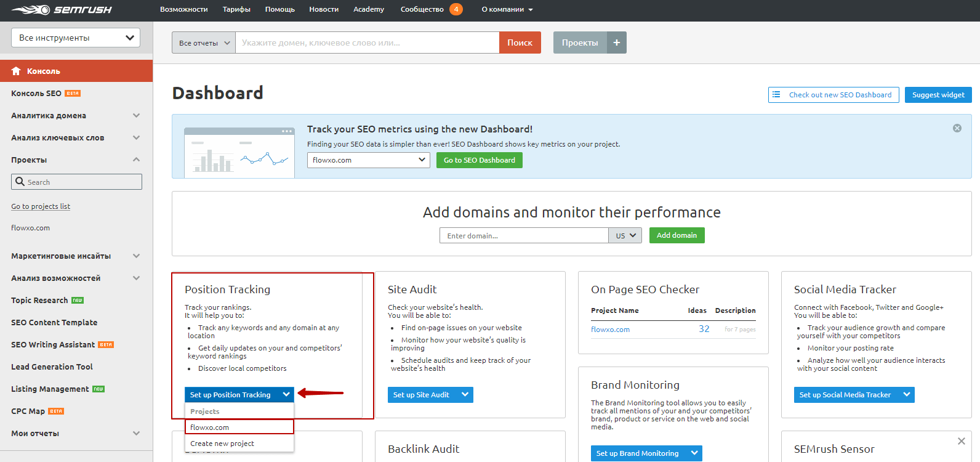The image size is (980, 462).
Task: Close the new SEO Dashboard banner
Action: pyautogui.click(x=957, y=128)
